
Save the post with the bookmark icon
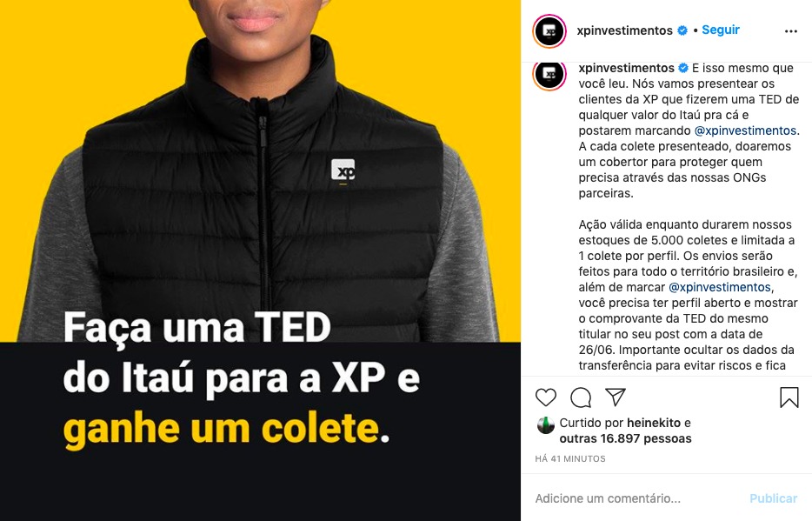[789, 397]
